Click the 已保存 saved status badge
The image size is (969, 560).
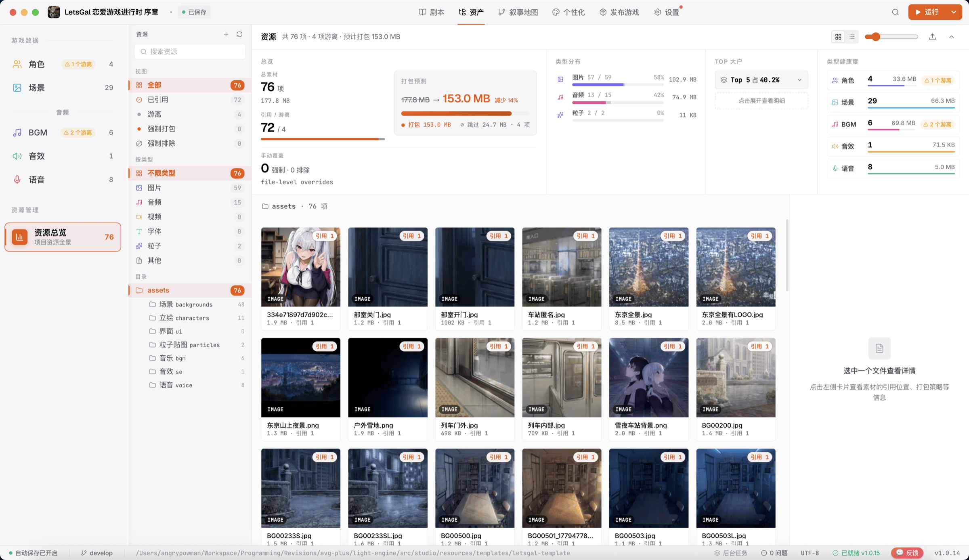coord(194,12)
